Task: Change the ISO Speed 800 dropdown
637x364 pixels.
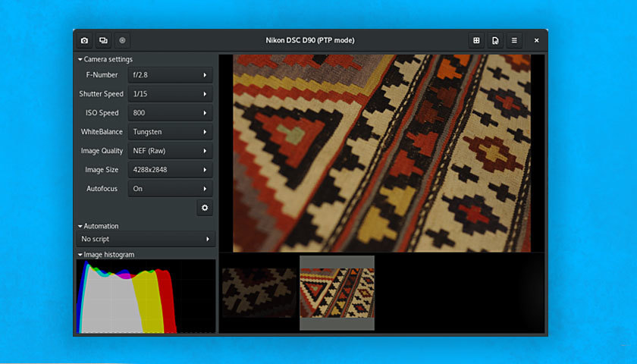Action: click(x=170, y=113)
